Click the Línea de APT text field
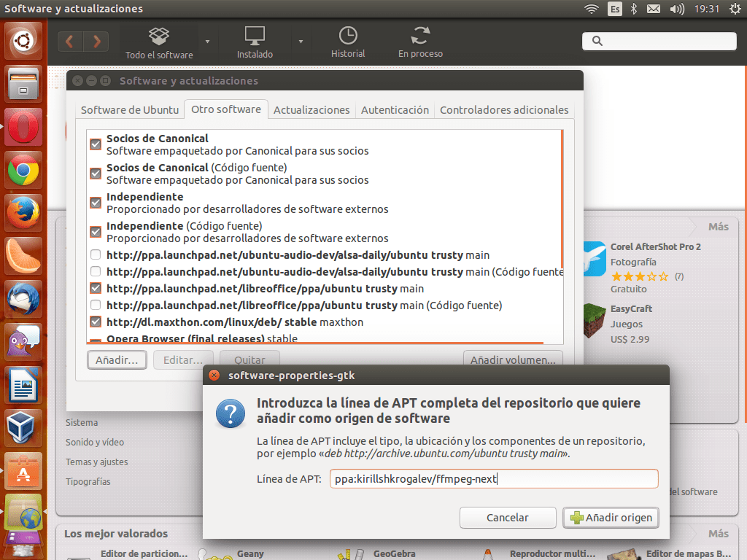 [493, 479]
